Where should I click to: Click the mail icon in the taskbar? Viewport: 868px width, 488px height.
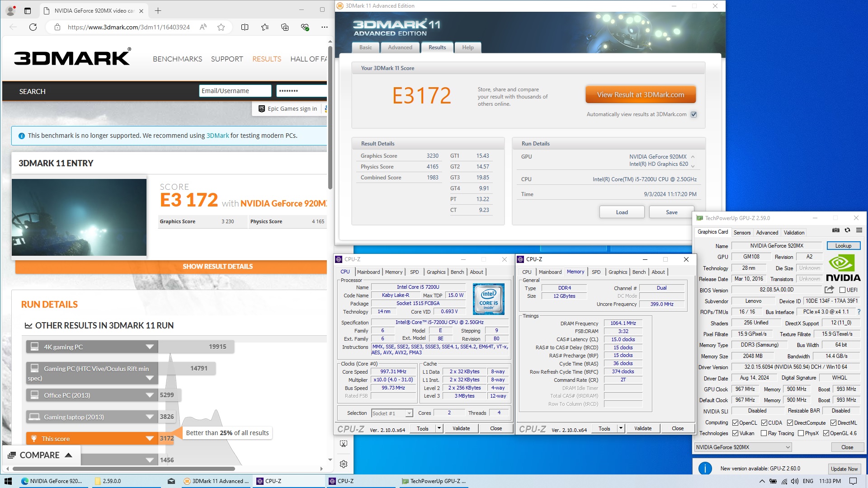171,481
